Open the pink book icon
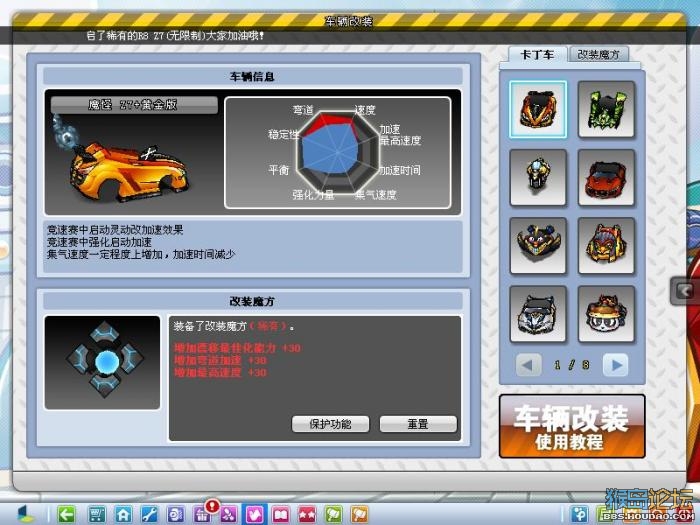700x525 pixels. click(x=281, y=514)
